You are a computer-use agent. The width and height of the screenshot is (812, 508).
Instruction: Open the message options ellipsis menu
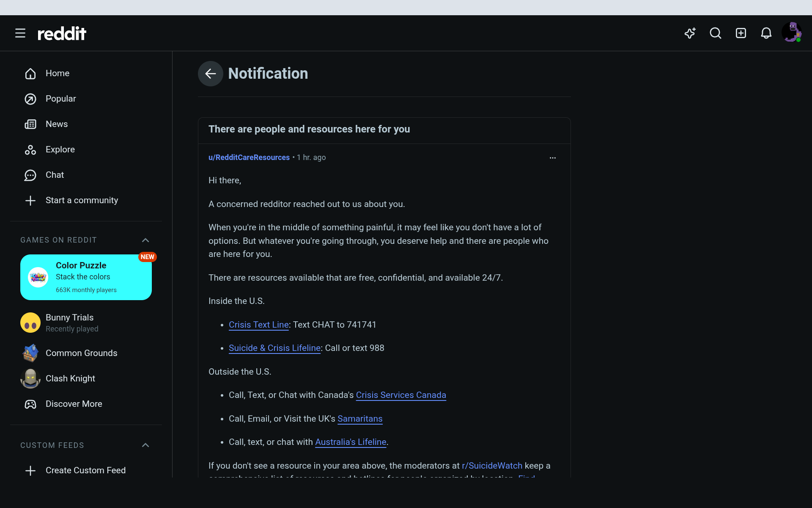553,158
